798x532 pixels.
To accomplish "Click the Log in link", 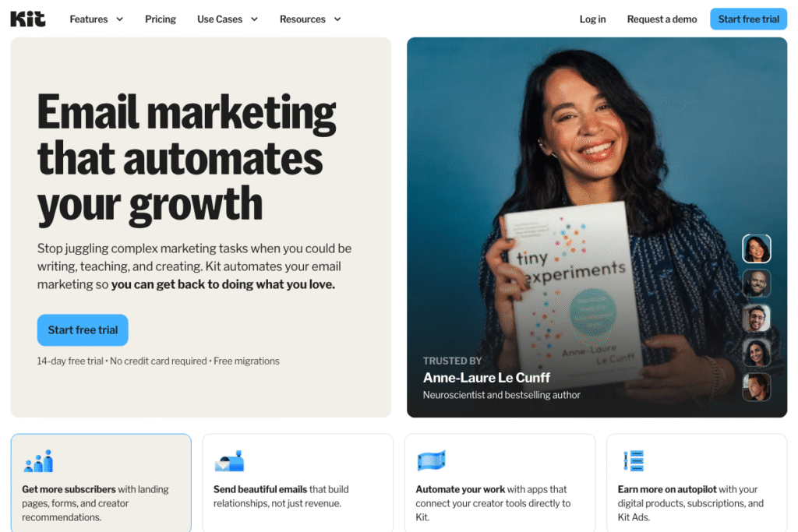I will pyautogui.click(x=592, y=19).
